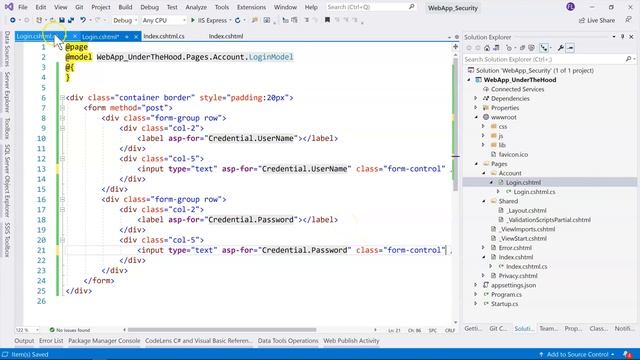The image size is (640, 360).
Task: Open Solution Explorer window position dropdown
Action: point(614,37)
